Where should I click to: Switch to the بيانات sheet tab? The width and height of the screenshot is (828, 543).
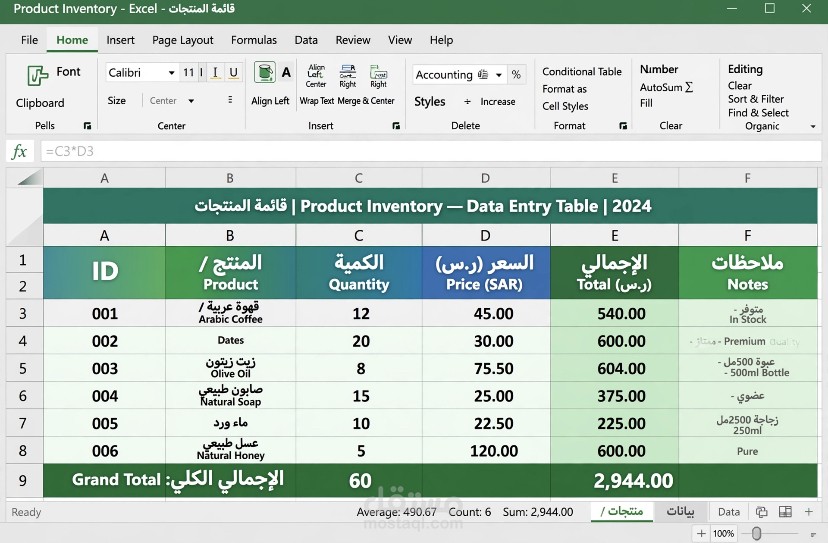point(680,511)
